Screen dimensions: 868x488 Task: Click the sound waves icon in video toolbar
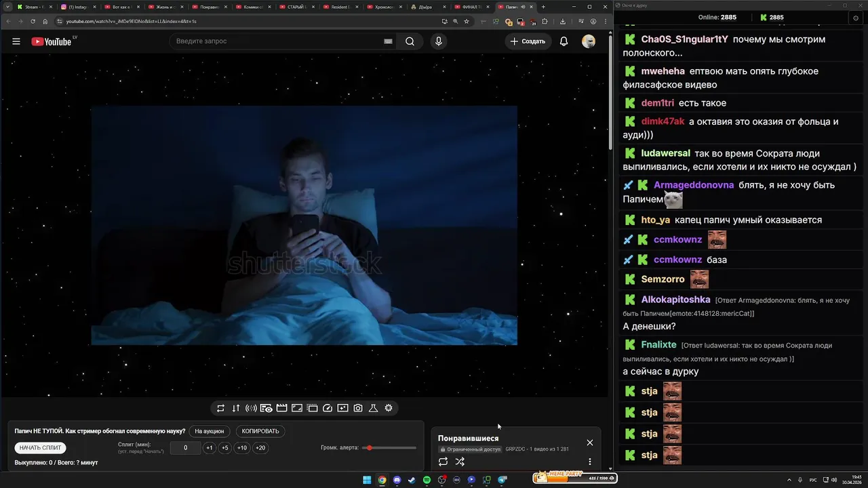click(251, 408)
